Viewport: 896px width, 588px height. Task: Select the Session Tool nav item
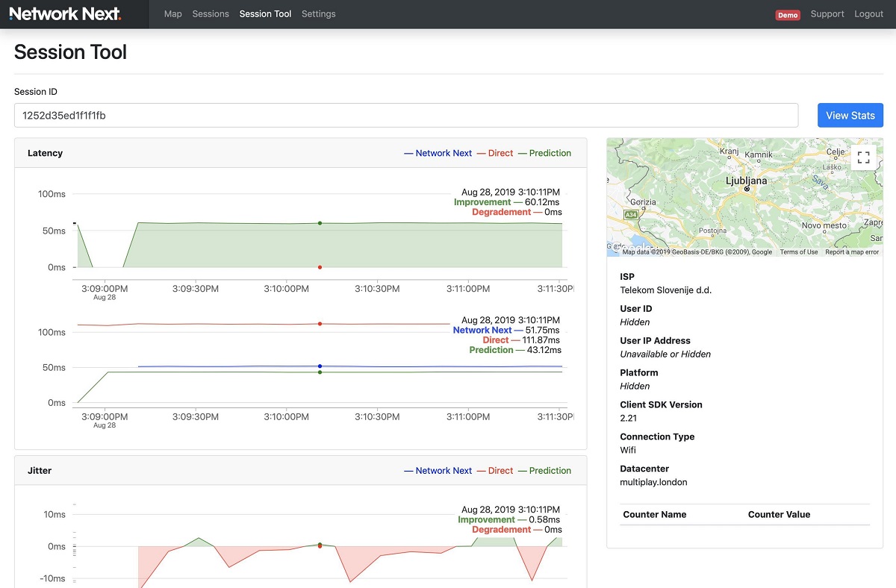[265, 14]
